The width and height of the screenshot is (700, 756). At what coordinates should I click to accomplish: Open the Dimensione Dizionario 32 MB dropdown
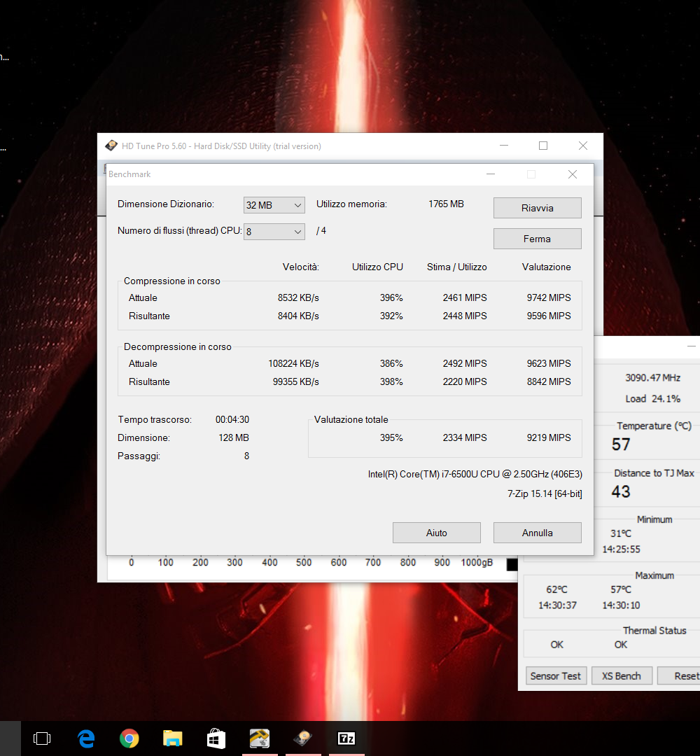pyautogui.click(x=274, y=205)
